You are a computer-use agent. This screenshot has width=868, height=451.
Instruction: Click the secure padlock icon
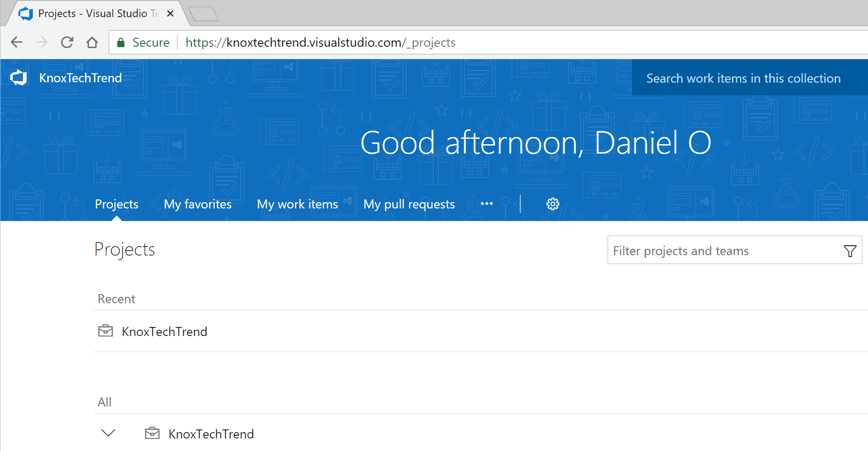click(120, 43)
